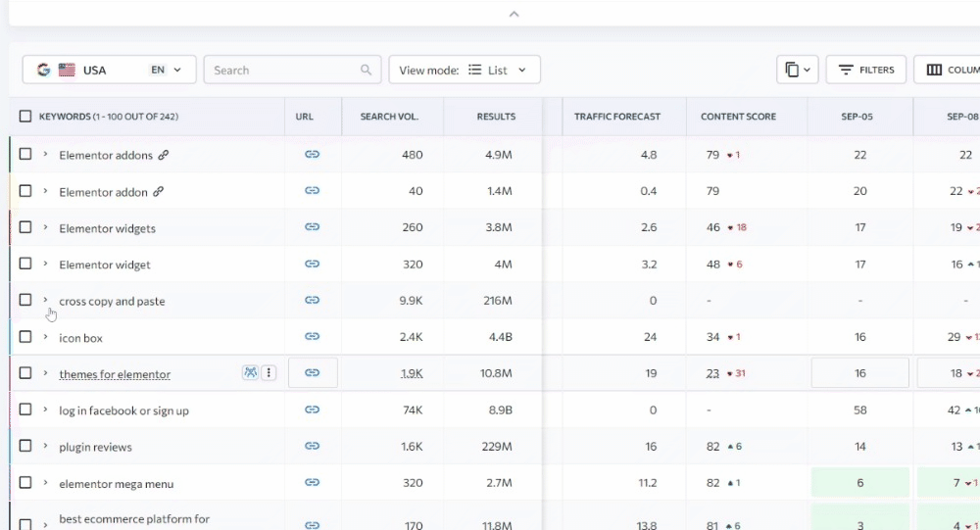This screenshot has height=530, width=980.
Task: Check the Elementor widget row checkbox
Action: (25, 264)
